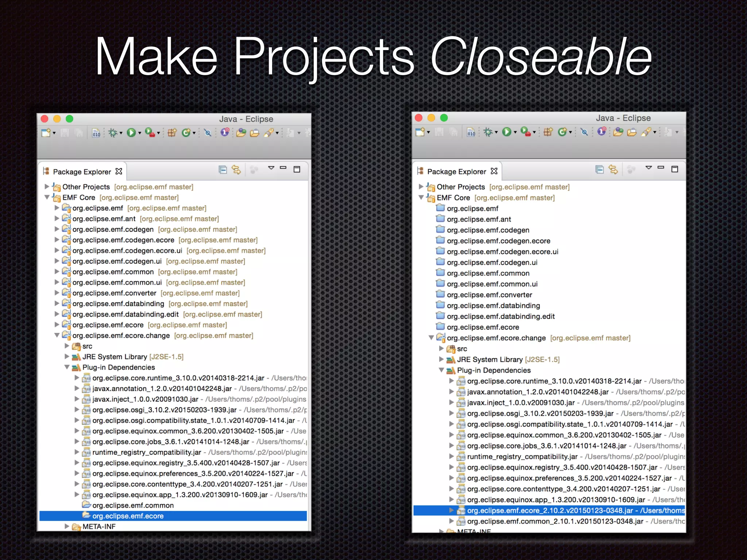
Task: Select org.eclipse.emf.common folder under Plug-in Dependencies
Action: pyautogui.click(x=133, y=505)
